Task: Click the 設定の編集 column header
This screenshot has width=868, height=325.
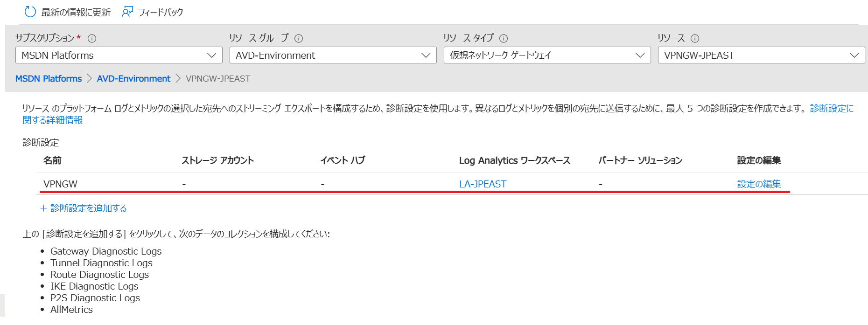Action: [x=759, y=160]
